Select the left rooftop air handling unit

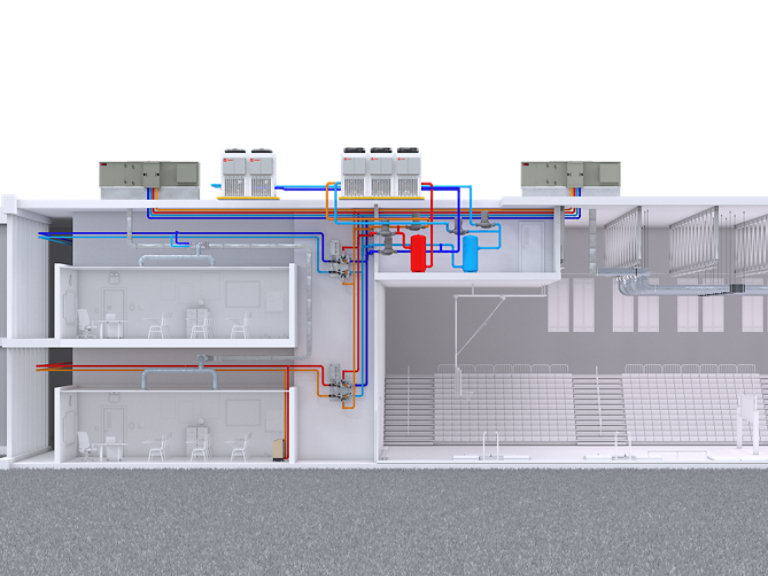point(142,177)
